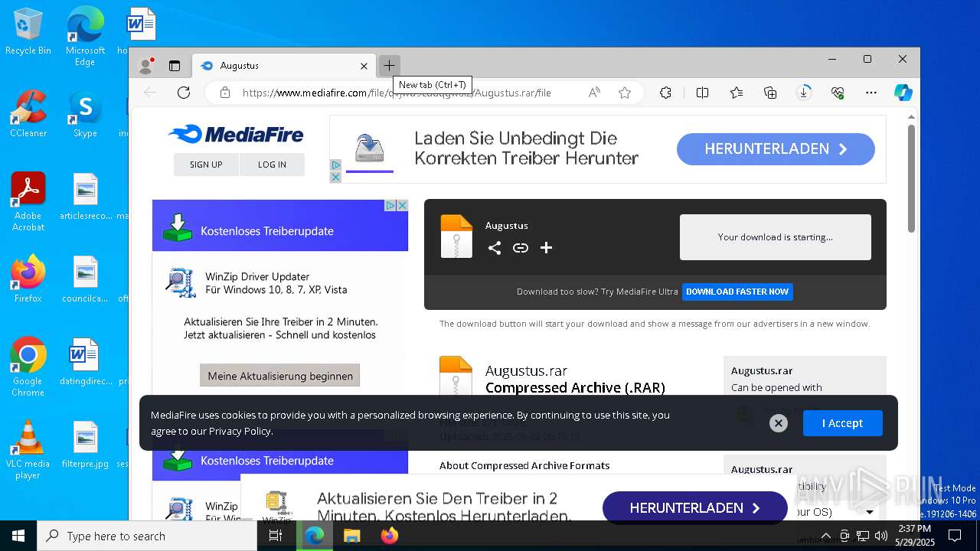Click About Compressed Archive Formats heading
Viewport: 980px width, 551px height.
click(524, 465)
